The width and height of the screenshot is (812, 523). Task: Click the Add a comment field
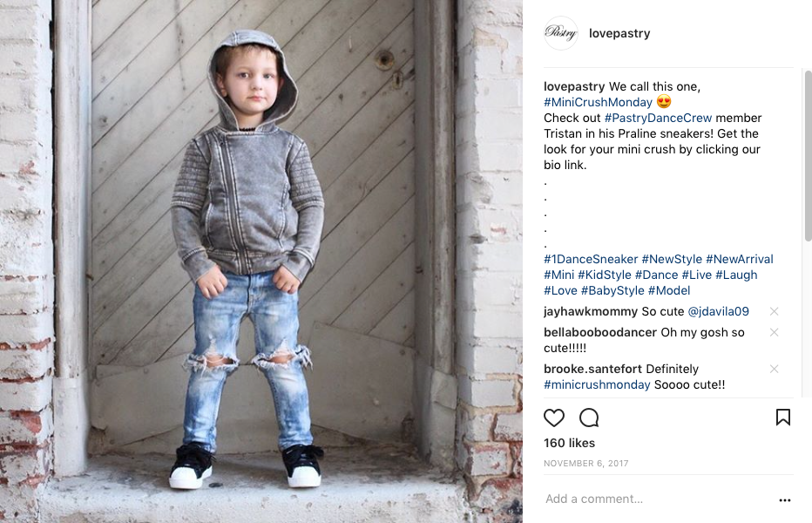click(x=658, y=499)
